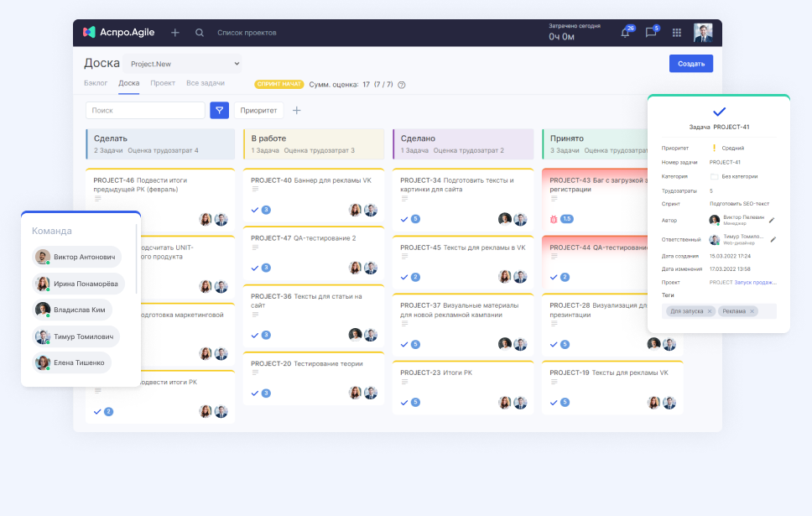The width and height of the screenshot is (812, 516).
Task: Remove the Для запуска tag
Action: (710, 311)
